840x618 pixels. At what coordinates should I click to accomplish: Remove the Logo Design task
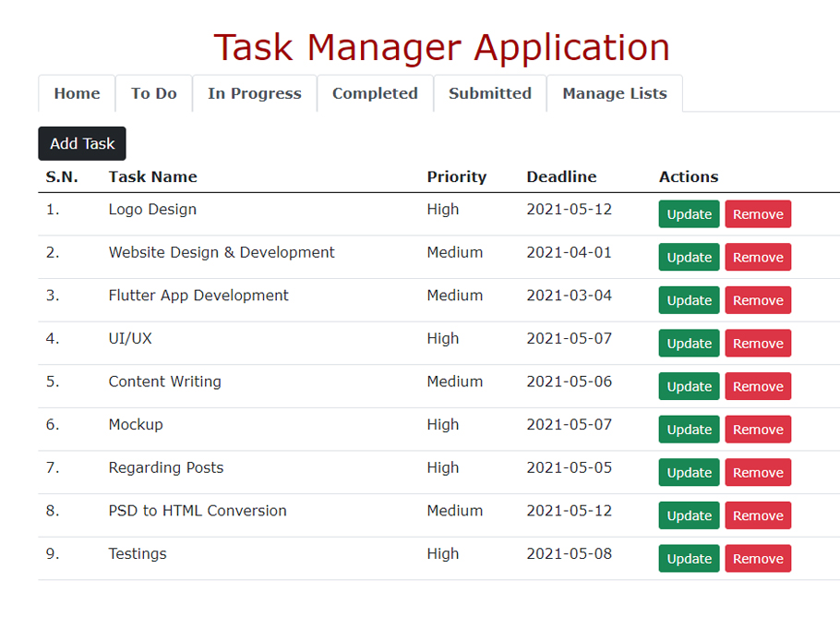tap(757, 213)
